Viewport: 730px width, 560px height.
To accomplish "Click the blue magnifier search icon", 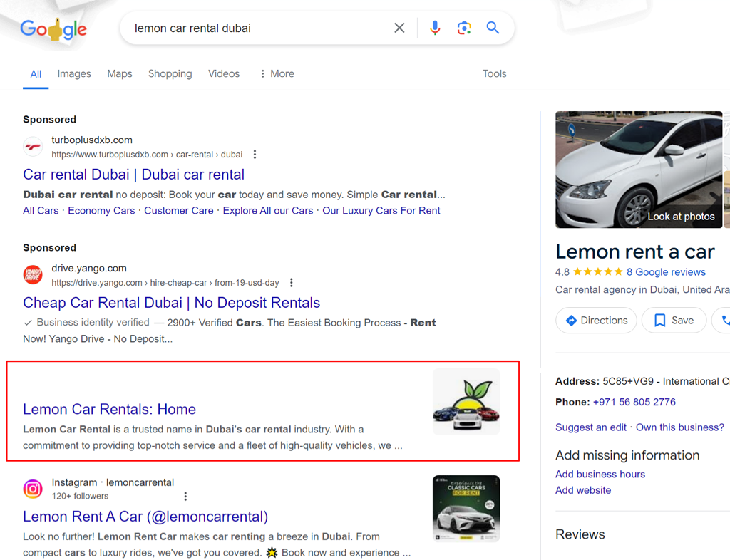I will tap(493, 28).
